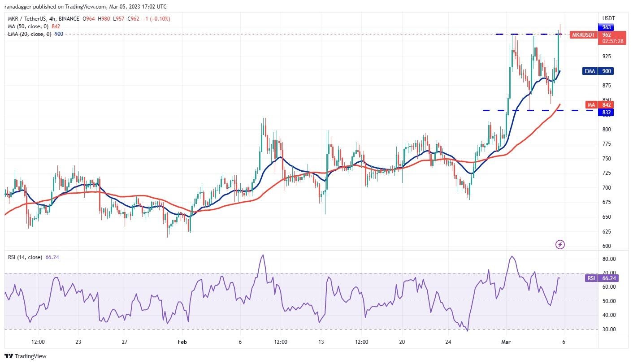Open the USDT currency selector on price axis

tap(608, 18)
